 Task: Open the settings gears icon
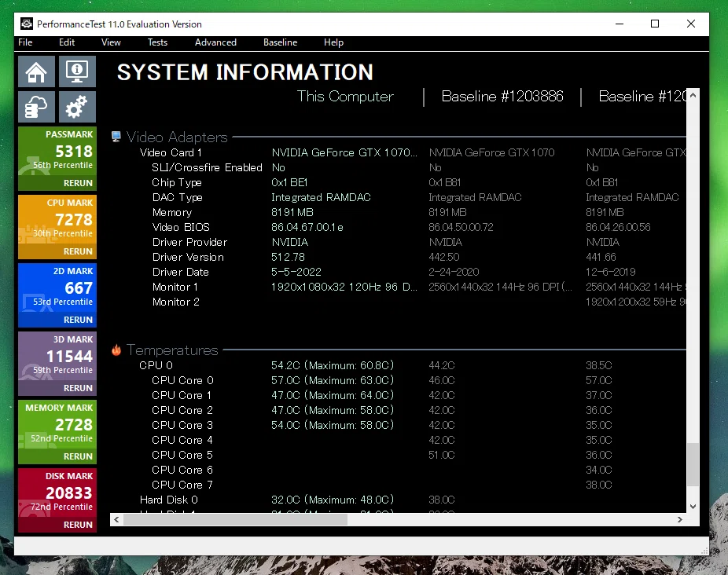(x=77, y=107)
